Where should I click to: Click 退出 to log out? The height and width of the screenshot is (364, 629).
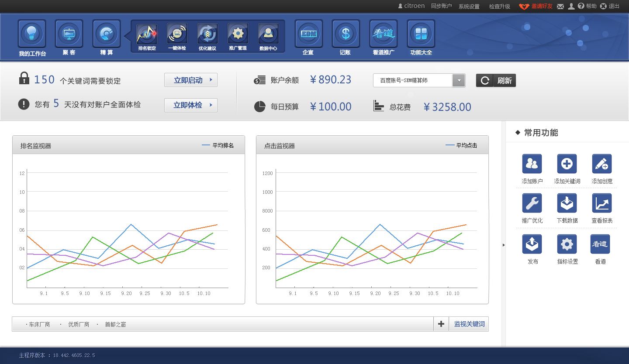(x=610, y=6)
